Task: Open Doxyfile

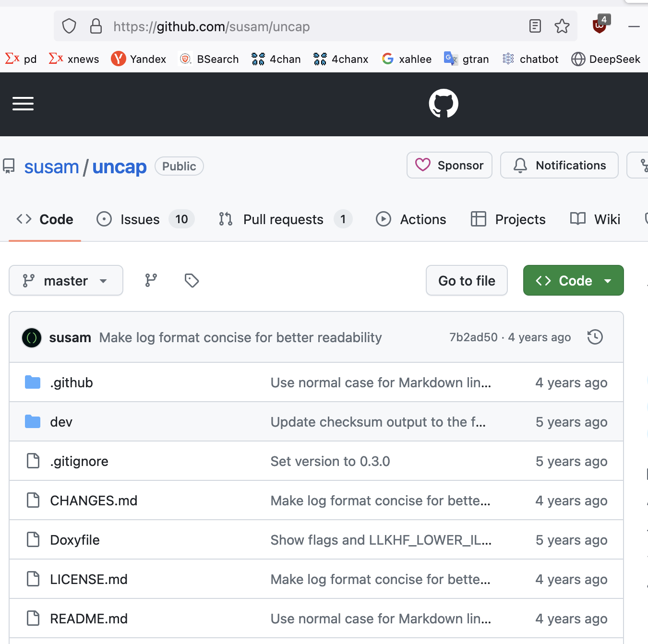Action: click(x=75, y=540)
